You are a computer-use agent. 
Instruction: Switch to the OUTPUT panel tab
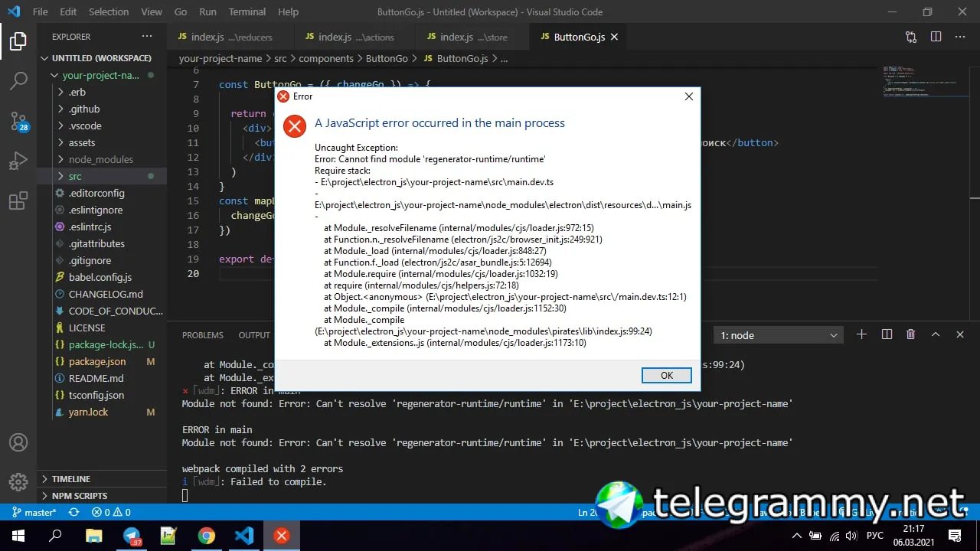(x=254, y=335)
